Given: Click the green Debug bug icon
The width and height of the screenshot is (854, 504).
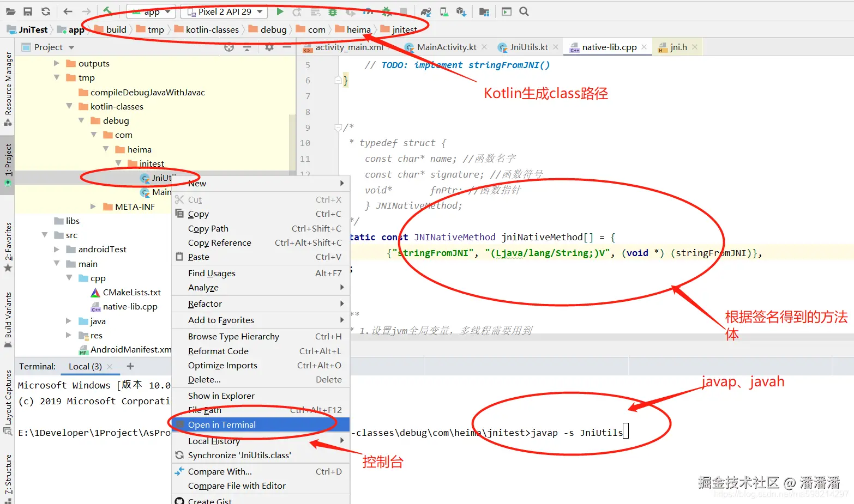Looking at the screenshot, I should click(333, 11).
